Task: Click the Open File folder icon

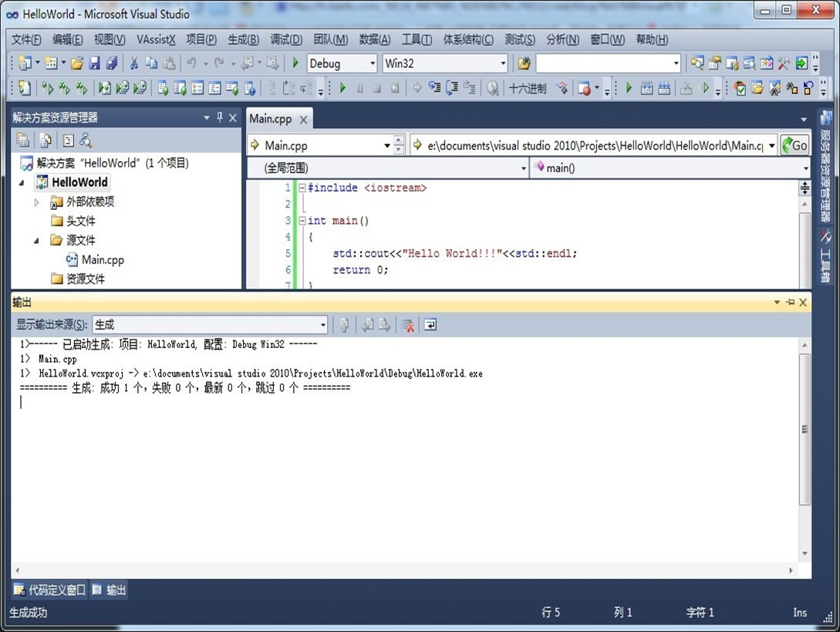Action: (77, 63)
